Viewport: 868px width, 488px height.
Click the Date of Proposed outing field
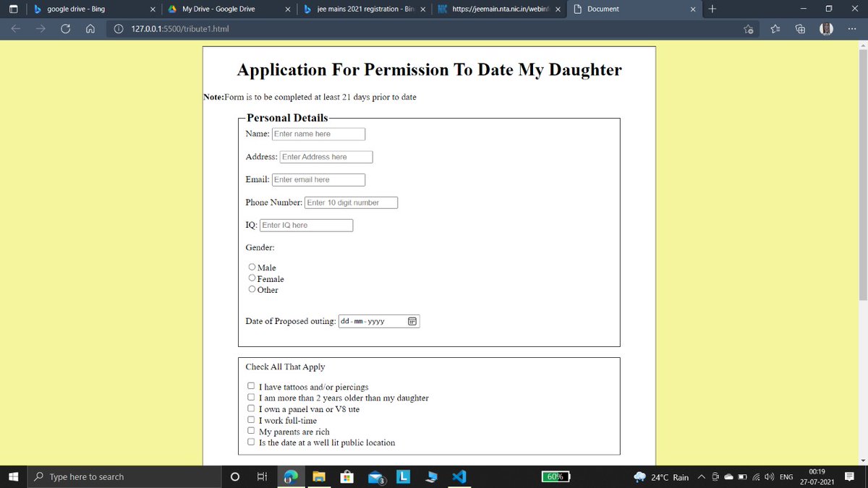pos(379,321)
